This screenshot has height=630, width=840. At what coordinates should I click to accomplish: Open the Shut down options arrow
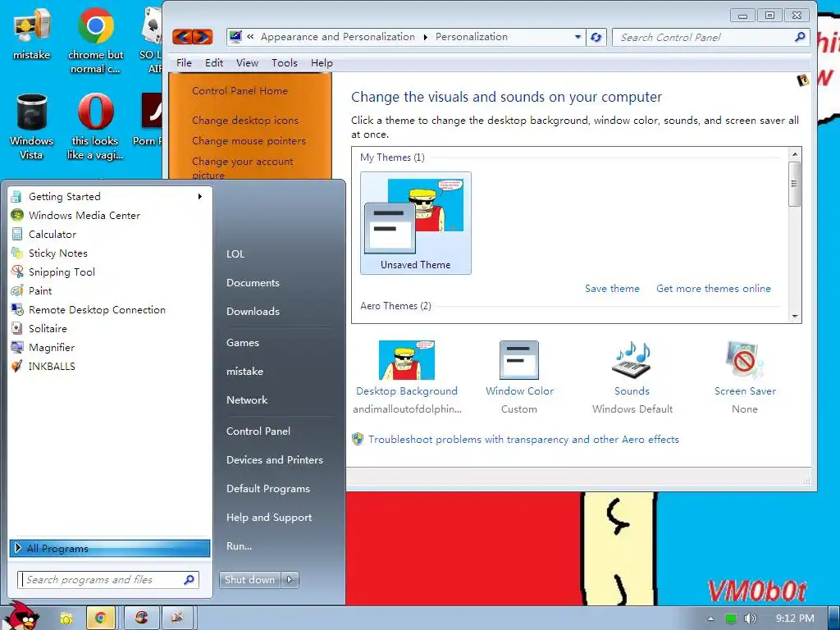coord(290,580)
